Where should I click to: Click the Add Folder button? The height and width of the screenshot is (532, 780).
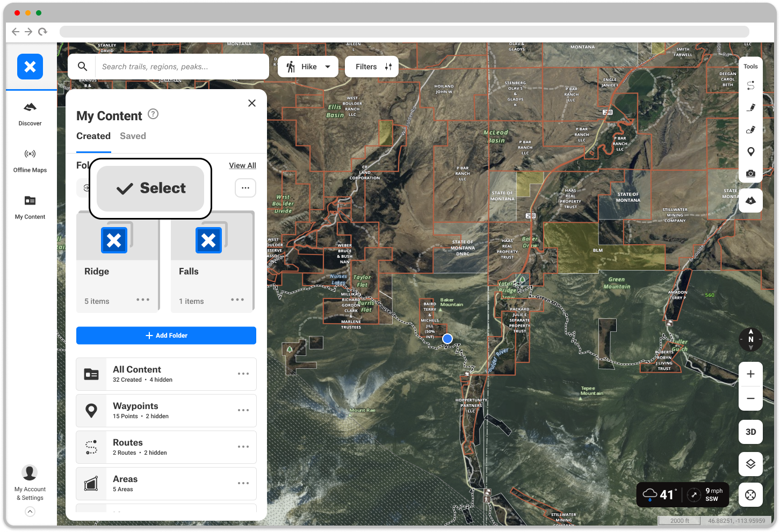166,336
